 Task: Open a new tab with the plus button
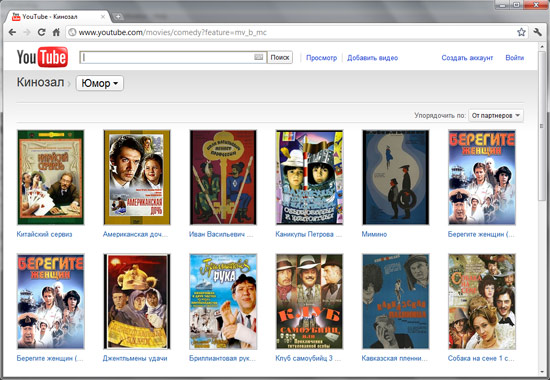pos(118,16)
